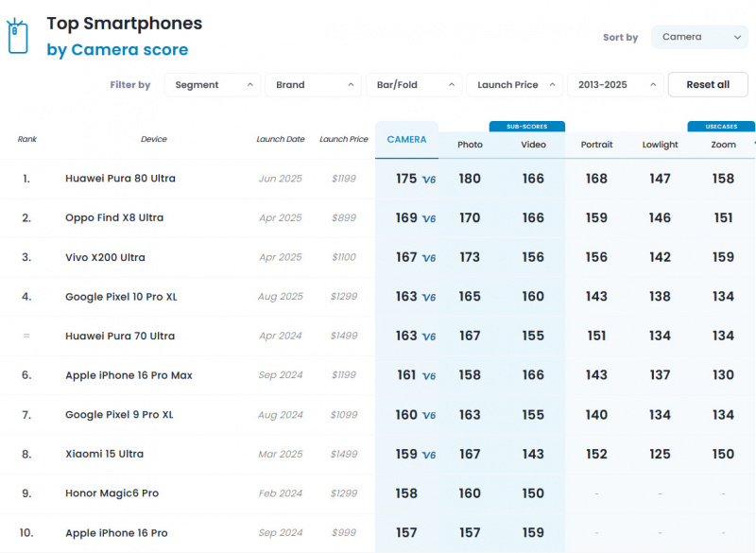Screen dimensions: 756x553
Task: Click the V6 badge on Xiaomi 15 Ultra row
Action: pos(429,455)
